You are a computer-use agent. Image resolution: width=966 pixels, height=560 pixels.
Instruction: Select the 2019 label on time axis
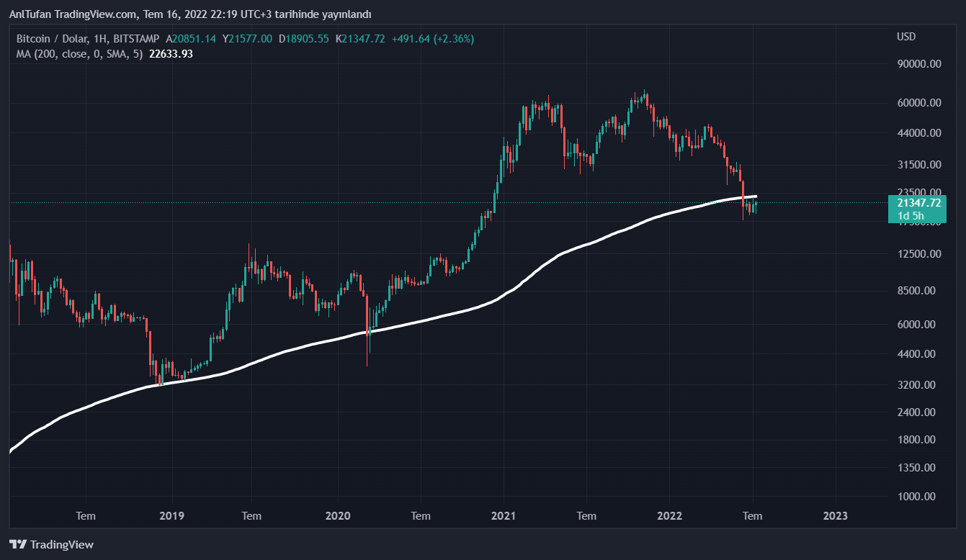point(171,516)
